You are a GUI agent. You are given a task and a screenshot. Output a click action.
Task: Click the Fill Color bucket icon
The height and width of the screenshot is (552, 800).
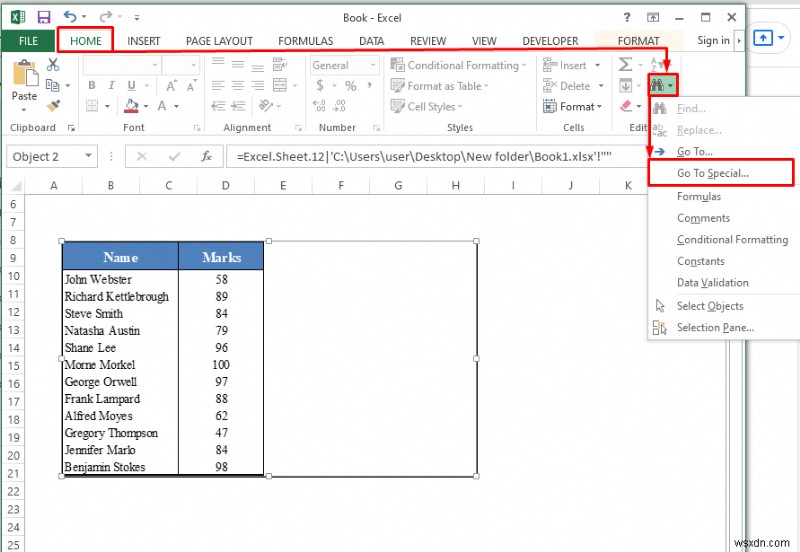tap(132, 106)
